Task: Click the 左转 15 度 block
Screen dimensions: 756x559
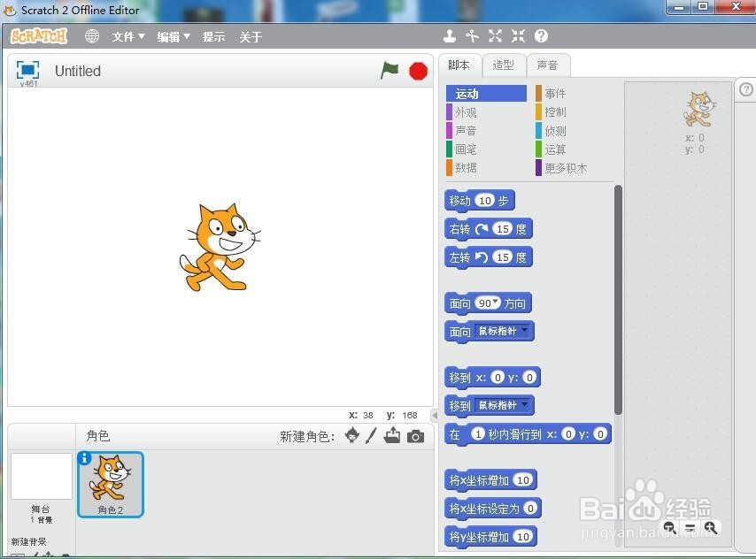Action: point(489,257)
